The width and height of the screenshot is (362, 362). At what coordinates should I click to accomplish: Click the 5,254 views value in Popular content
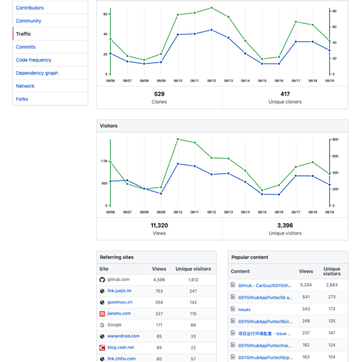point(306,285)
